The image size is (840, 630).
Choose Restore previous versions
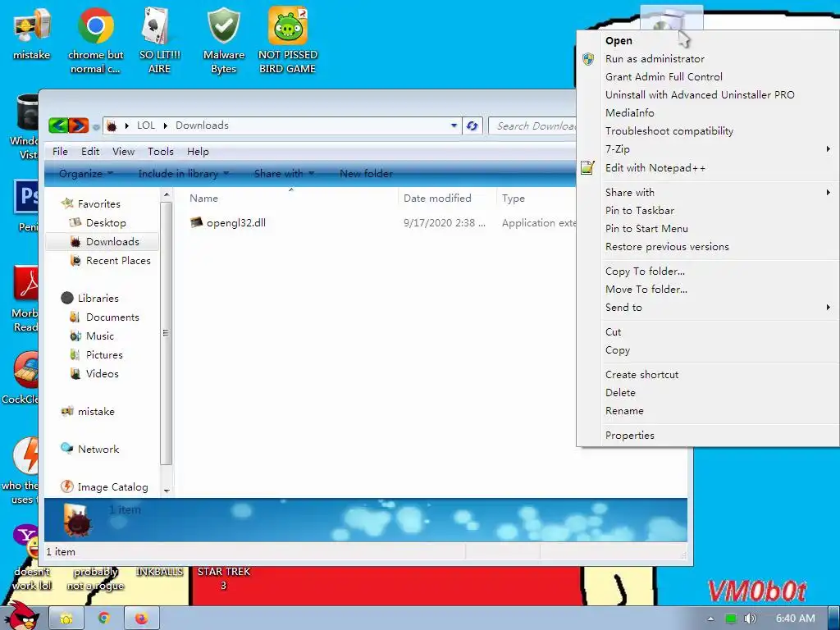708,247
